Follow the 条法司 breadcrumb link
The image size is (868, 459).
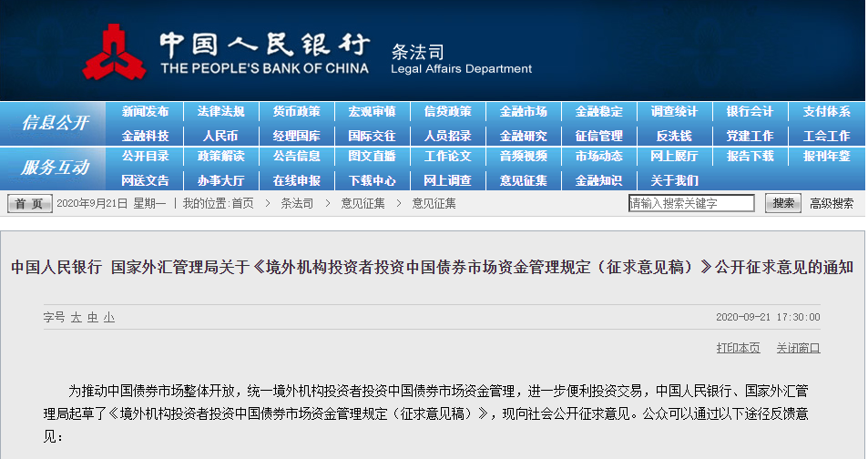pos(297,204)
